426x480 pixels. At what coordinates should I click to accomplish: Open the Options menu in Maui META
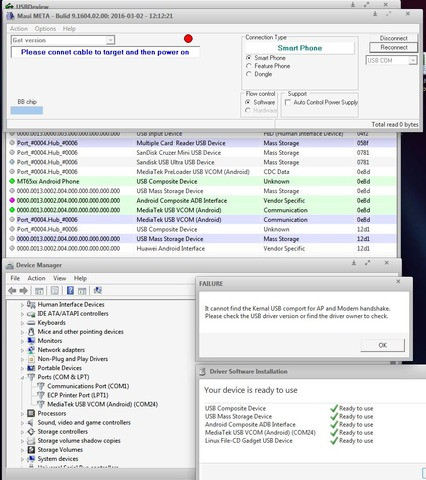45,29
